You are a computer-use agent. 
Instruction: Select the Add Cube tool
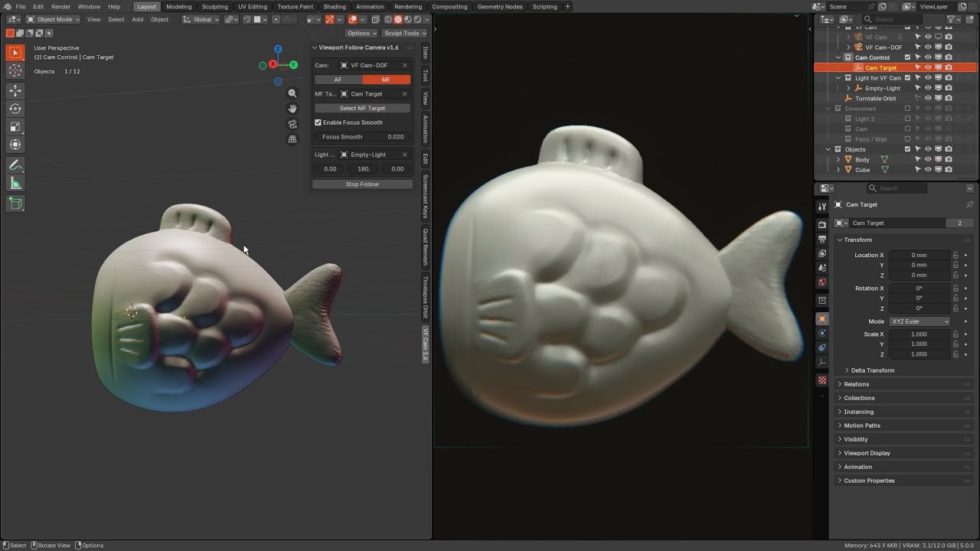[x=15, y=204]
